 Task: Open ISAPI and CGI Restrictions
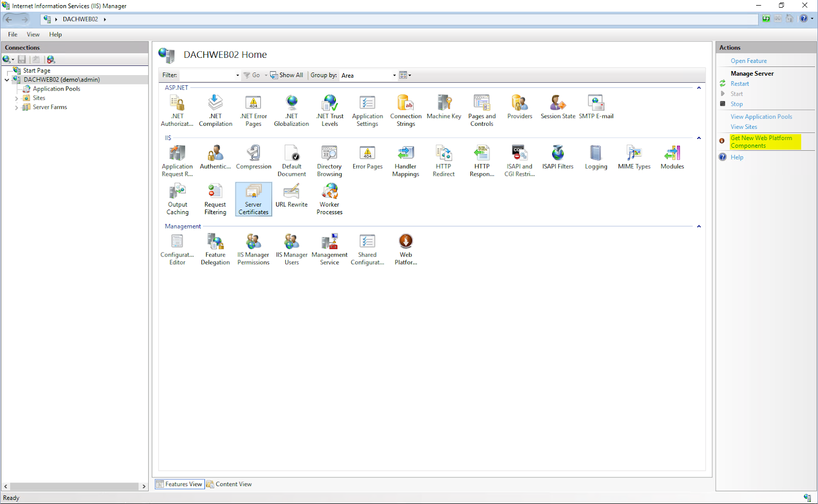pyautogui.click(x=519, y=161)
